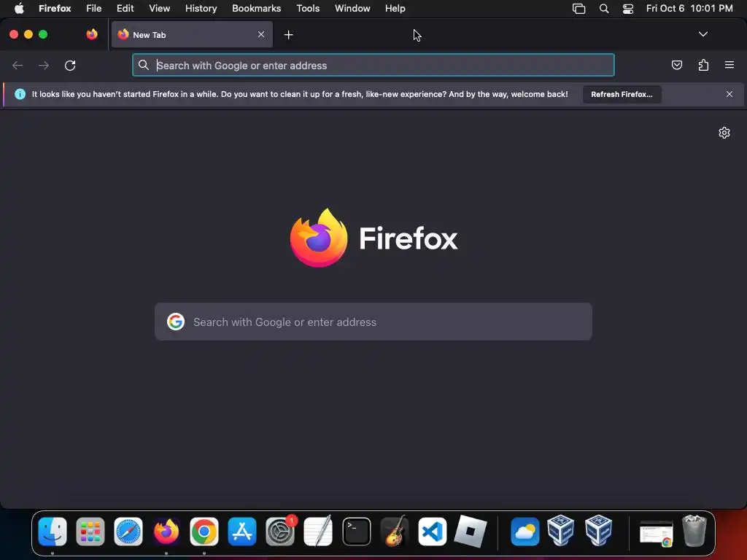The height and width of the screenshot is (560, 747).
Task: Open Roblox icon in the Dock
Action: pos(471,531)
